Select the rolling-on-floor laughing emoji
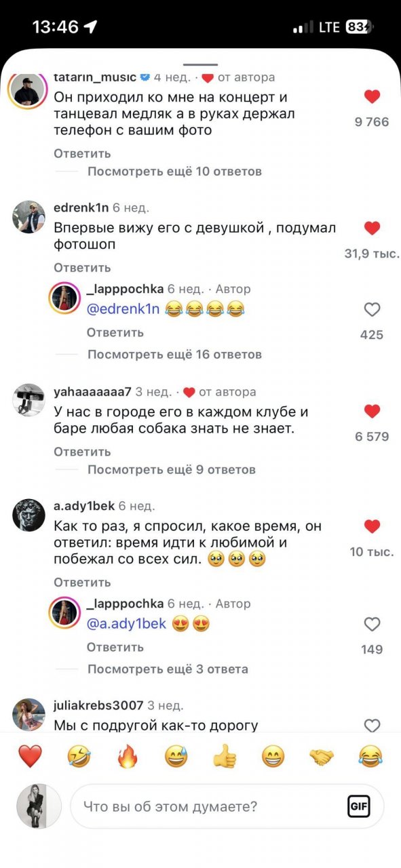401x868 pixels. click(79, 755)
